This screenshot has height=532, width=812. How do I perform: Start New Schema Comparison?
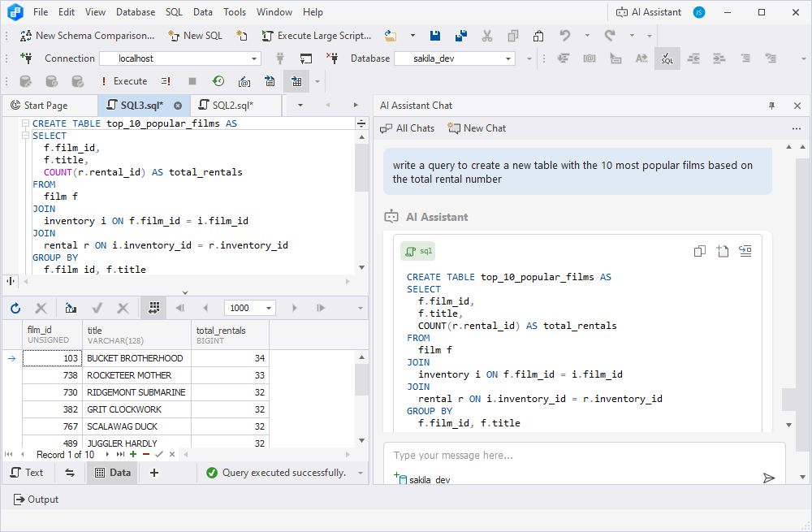coord(87,36)
